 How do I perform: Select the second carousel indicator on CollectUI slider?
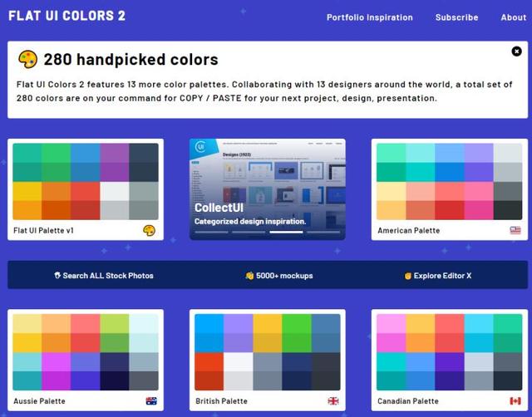click(249, 233)
